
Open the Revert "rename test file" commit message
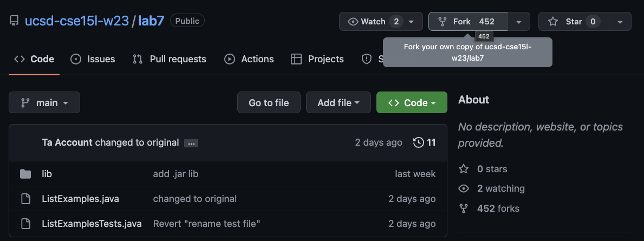[x=206, y=224]
